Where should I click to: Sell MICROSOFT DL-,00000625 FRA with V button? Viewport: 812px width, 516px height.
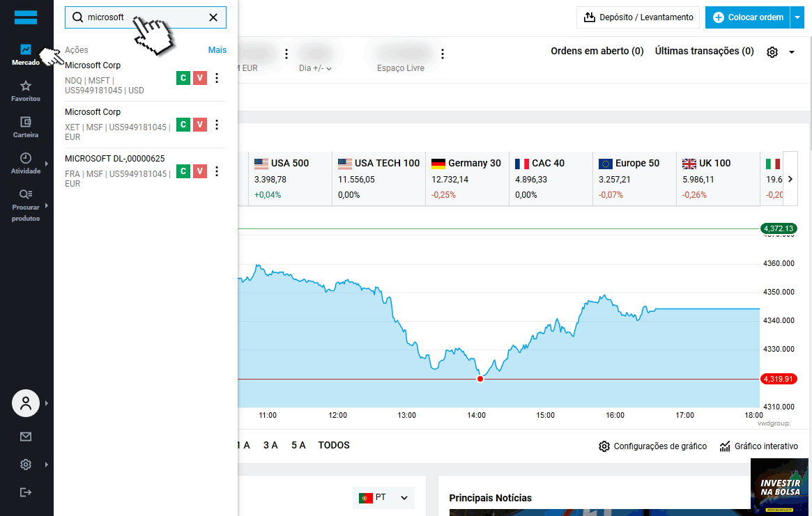tap(200, 171)
